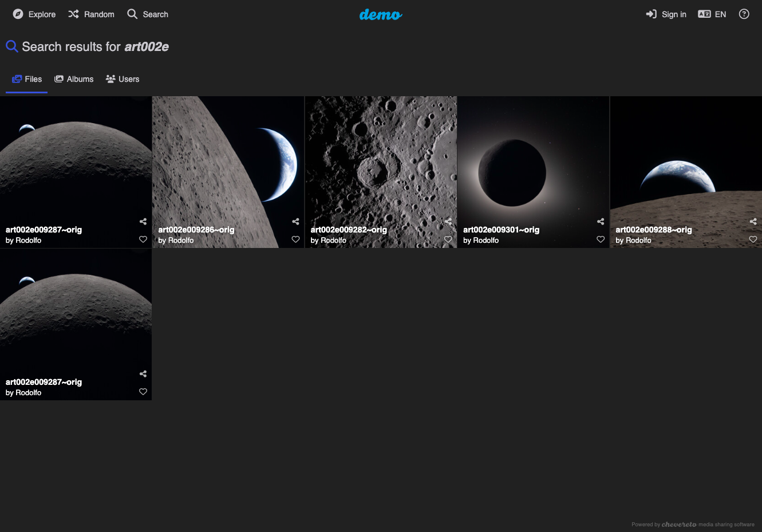Open the art002e009301~orig title link

[x=502, y=230]
